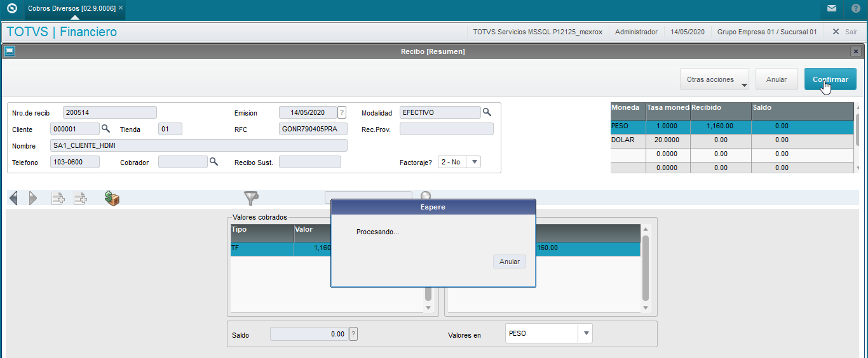
Task: Click the Valor column header in Valores cobrados
Action: coord(312,232)
